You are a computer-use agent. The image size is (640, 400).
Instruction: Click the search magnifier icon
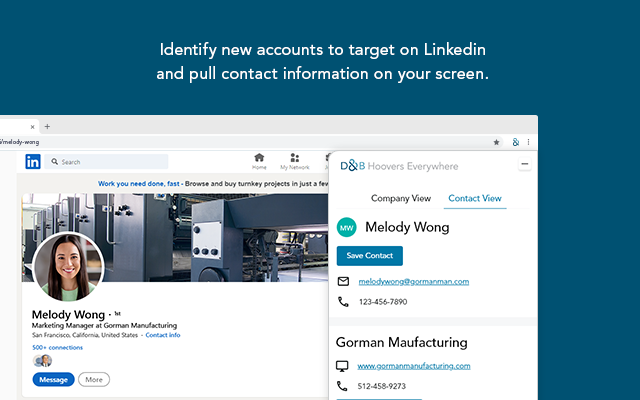pos(55,162)
